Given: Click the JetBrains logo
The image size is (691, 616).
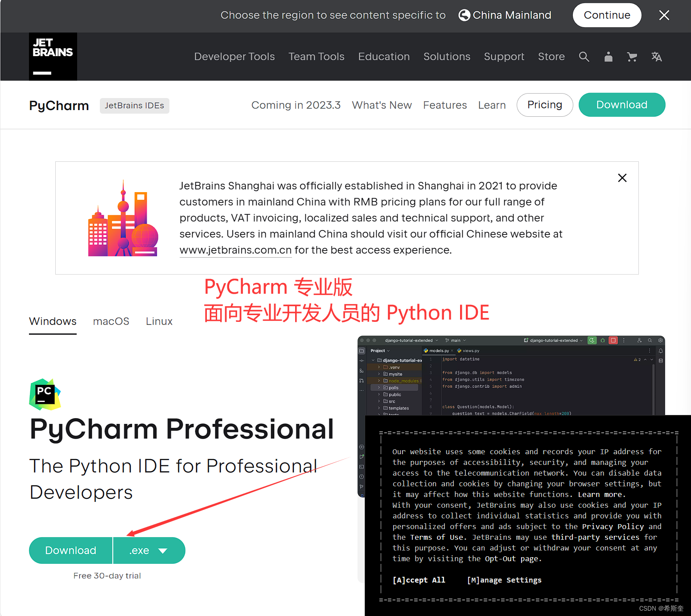Looking at the screenshot, I should tap(53, 57).
